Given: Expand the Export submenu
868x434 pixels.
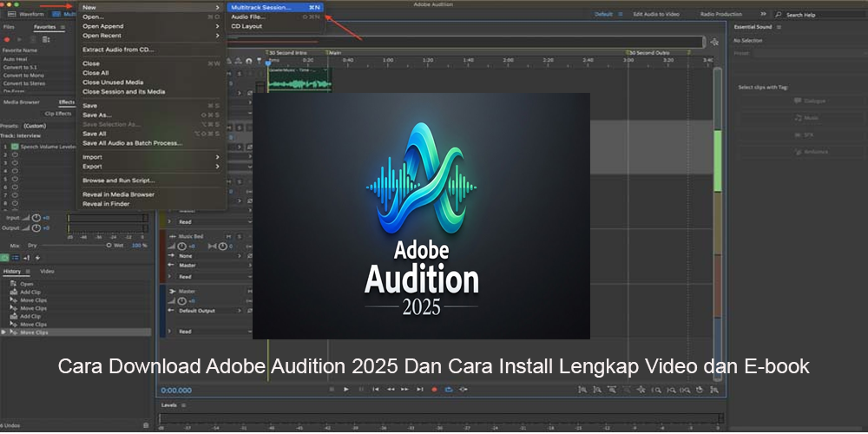Looking at the screenshot, I should point(151,167).
